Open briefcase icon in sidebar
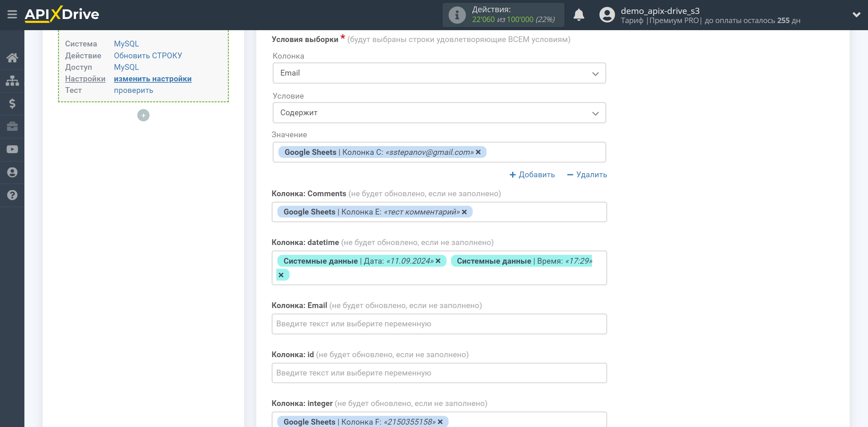 click(x=12, y=126)
